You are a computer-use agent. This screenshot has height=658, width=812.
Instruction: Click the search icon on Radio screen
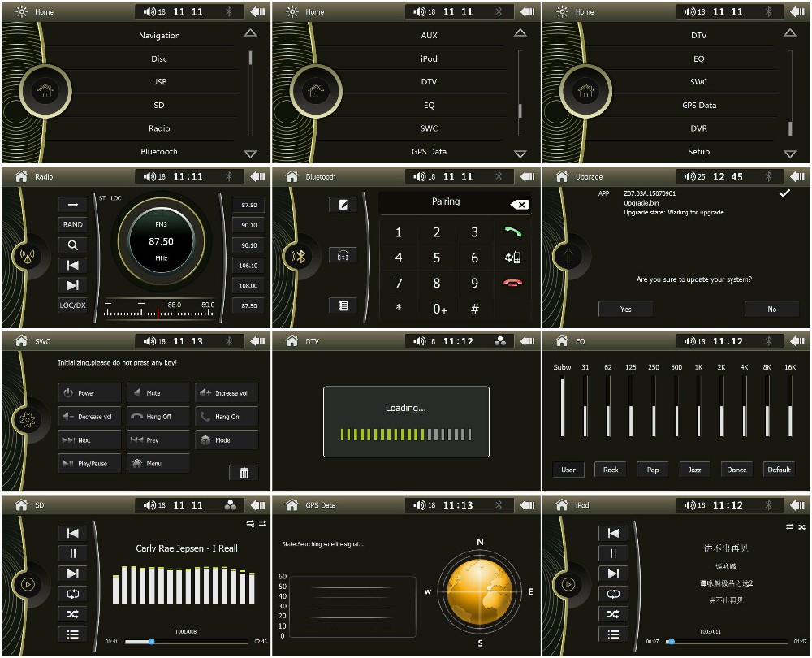click(72, 245)
